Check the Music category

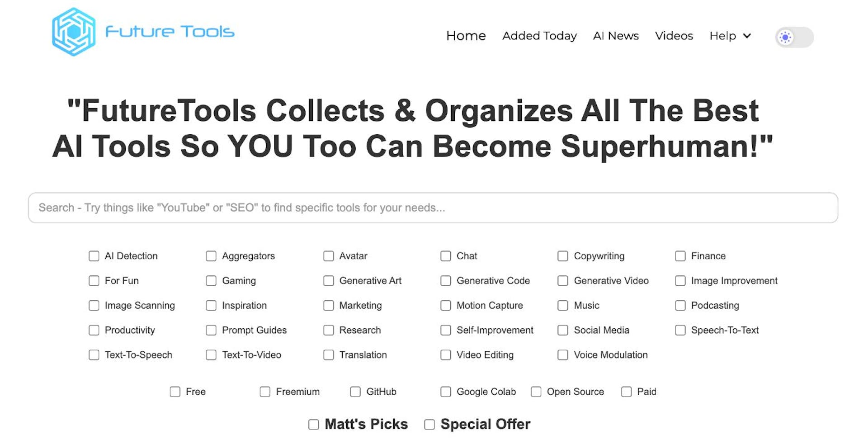562,305
